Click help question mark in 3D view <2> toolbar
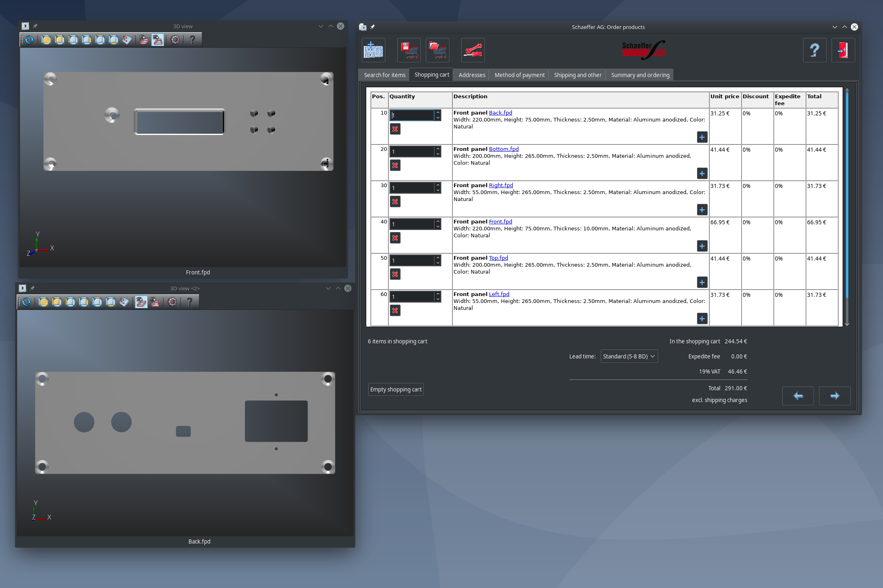The height and width of the screenshot is (588, 883). click(189, 302)
